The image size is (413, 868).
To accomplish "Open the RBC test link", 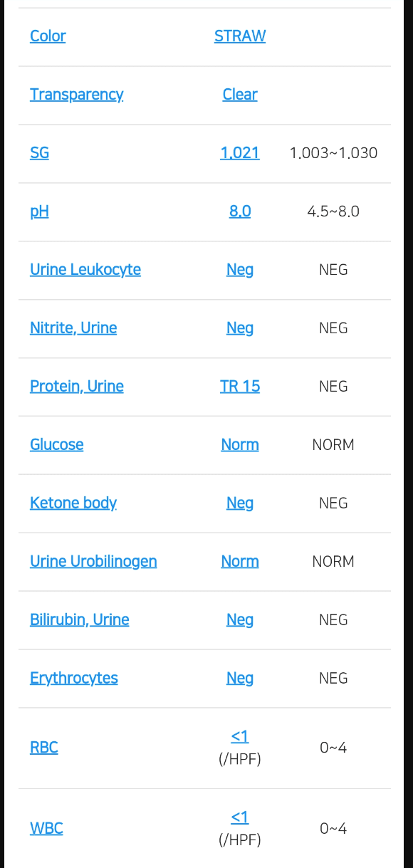I will (43, 748).
